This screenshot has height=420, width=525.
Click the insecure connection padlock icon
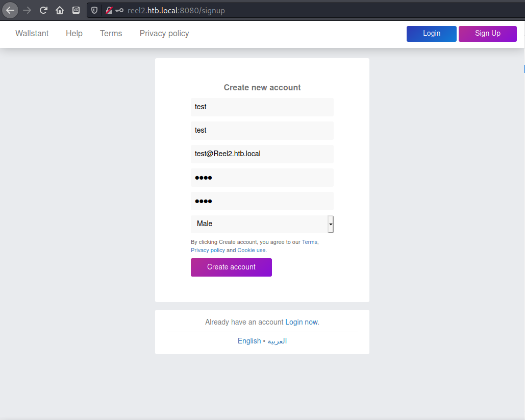coord(109,10)
